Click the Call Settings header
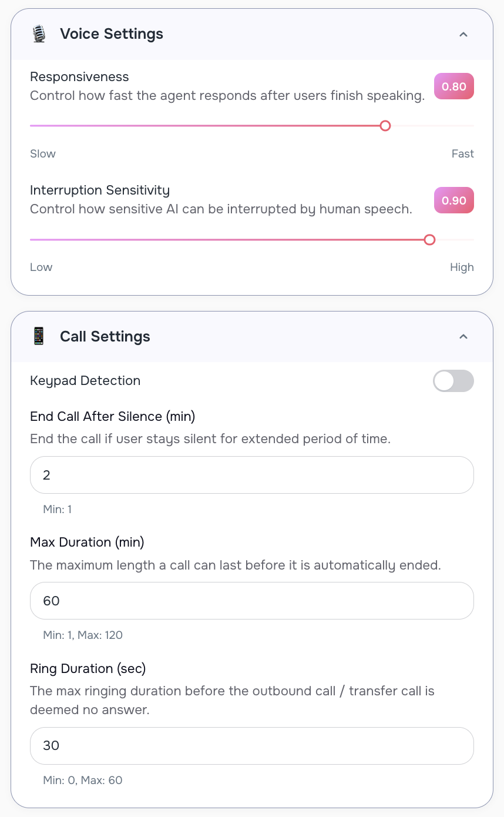This screenshot has height=817, width=504. (105, 336)
